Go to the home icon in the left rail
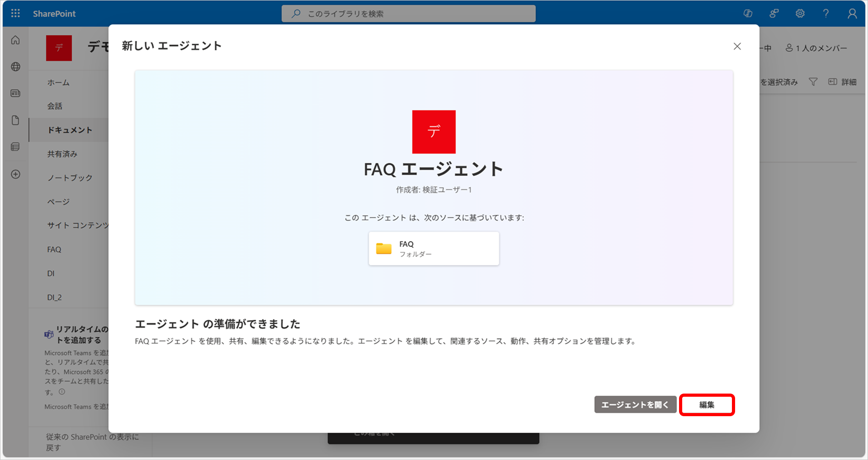This screenshot has width=868, height=460. (x=15, y=40)
